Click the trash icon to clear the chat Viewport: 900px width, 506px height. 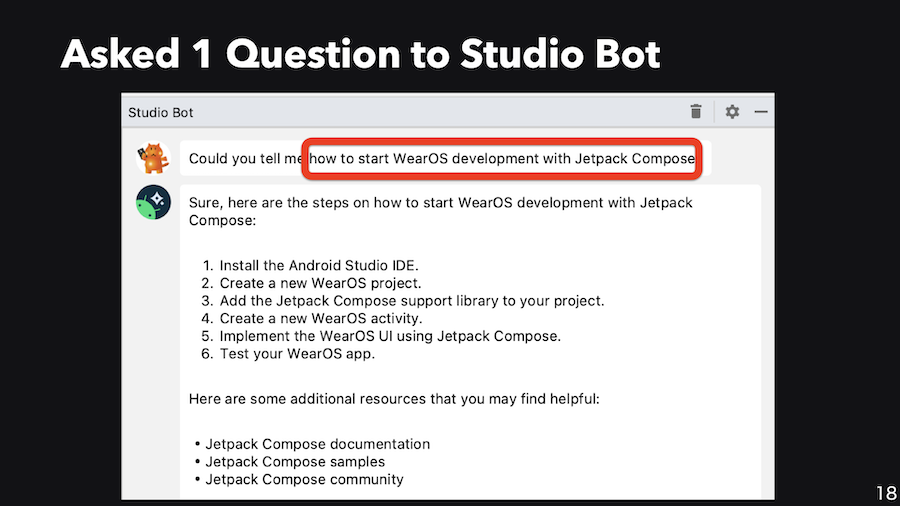696,111
